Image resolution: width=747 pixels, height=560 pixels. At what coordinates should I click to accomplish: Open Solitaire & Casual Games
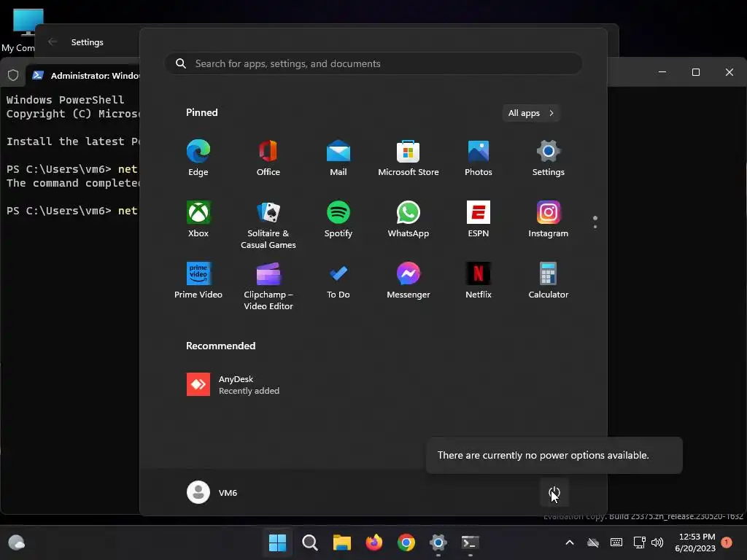point(268,225)
